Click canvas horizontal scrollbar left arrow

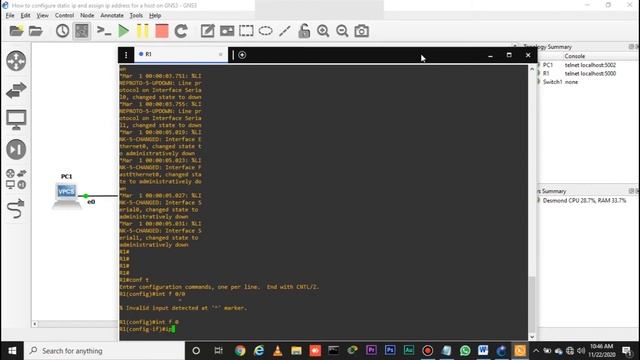(35, 324)
